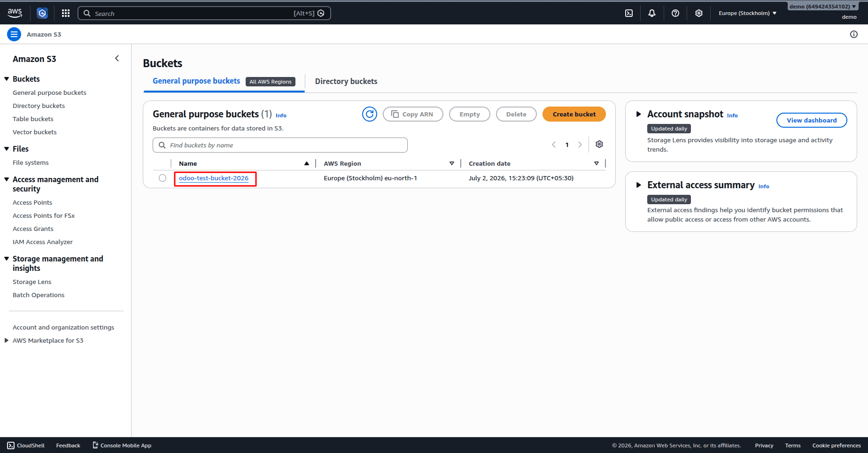Click the blue hexagon console icon
The height and width of the screenshot is (453, 868).
point(42,13)
